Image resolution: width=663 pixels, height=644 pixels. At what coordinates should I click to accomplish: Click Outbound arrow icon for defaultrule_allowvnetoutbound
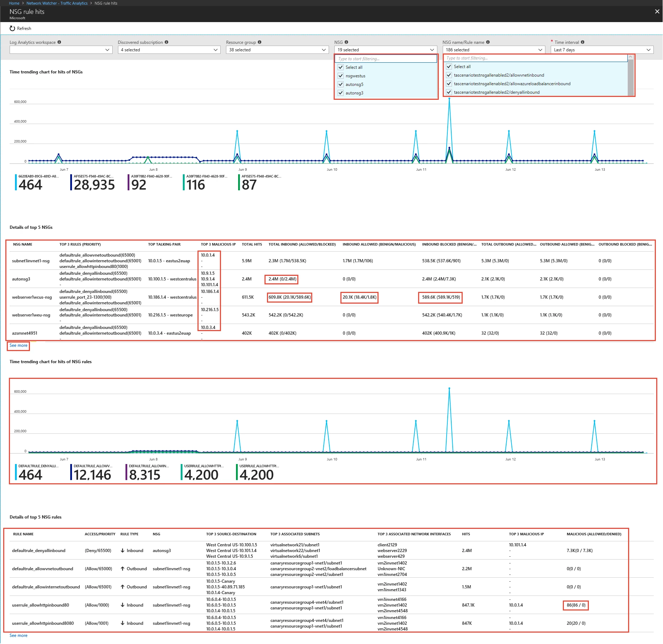123,569
